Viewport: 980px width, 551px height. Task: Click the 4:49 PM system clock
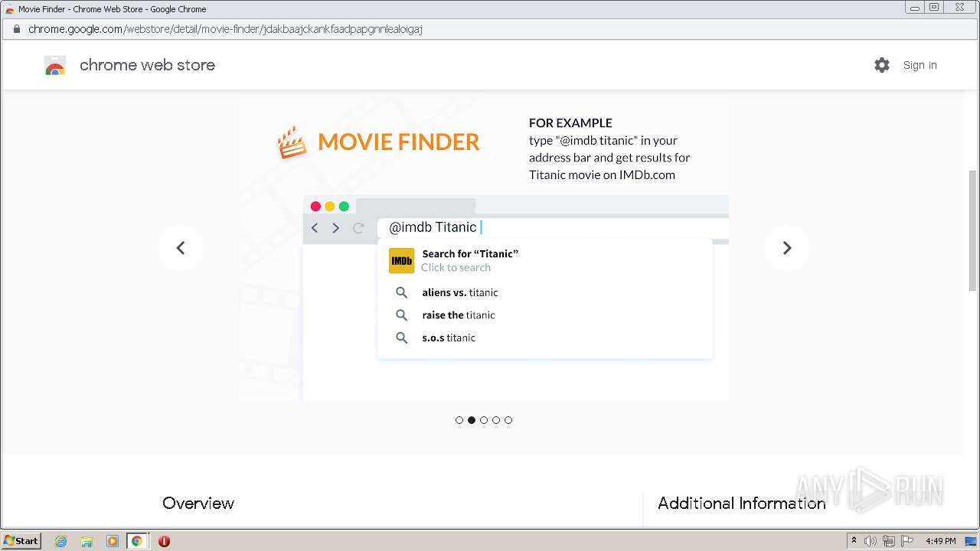pyautogui.click(x=940, y=541)
